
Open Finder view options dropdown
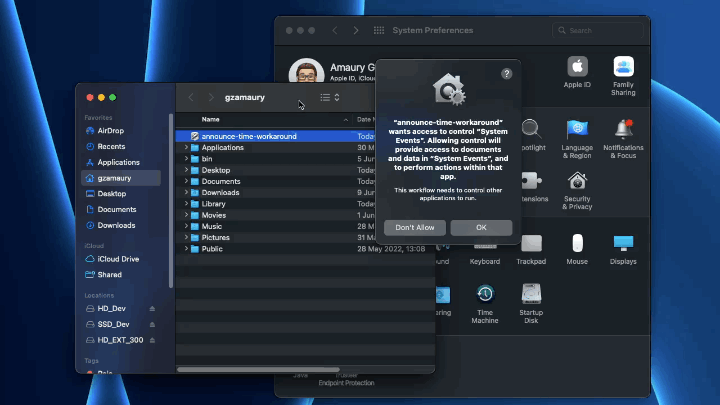(330, 97)
